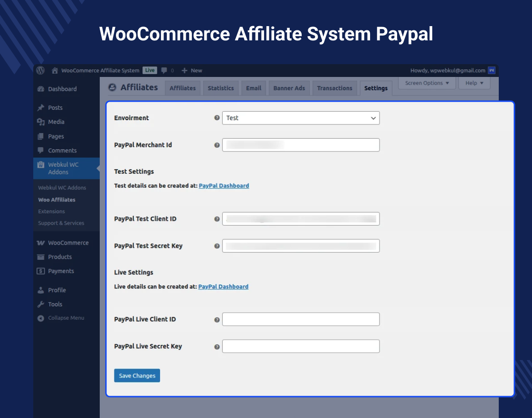Viewport: 532px width, 418px height.
Task: Open PayPal Dashboard link under Test Settings
Action: click(224, 186)
